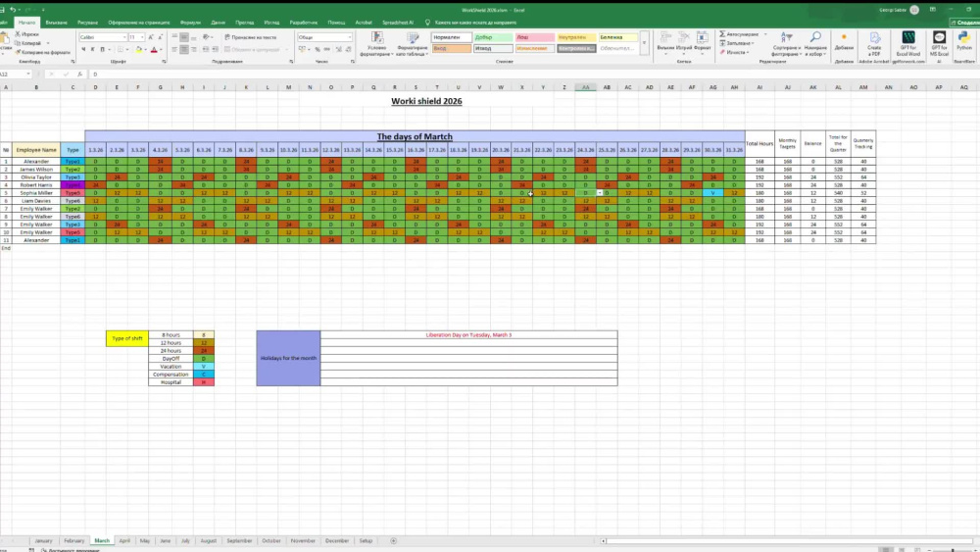Select the 'The days of Martch' header
This screenshot has width=980, height=552.
[415, 136]
